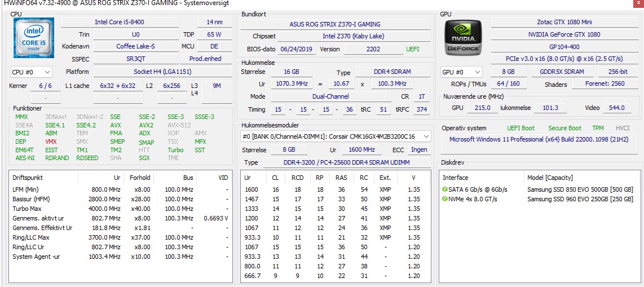Click the 1600 MHz XMP timing row
The image size is (644, 287).
tap(335, 189)
